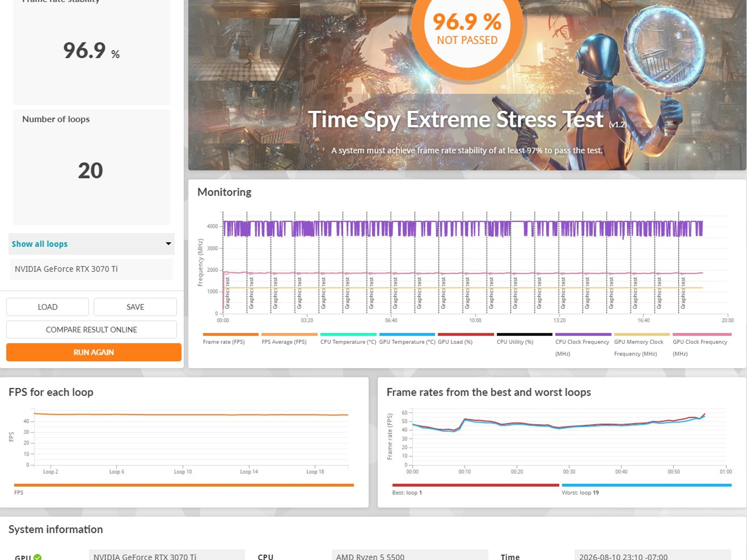The image size is (747, 560).
Task: Click the SAVE button
Action: point(135,307)
